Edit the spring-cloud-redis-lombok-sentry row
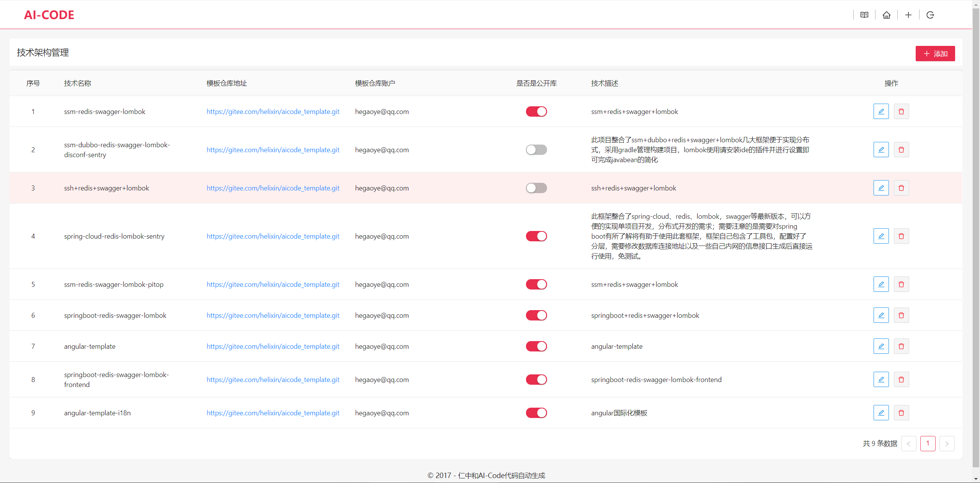Image resolution: width=980 pixels, height=483 pixels. [x=881, y=236]
